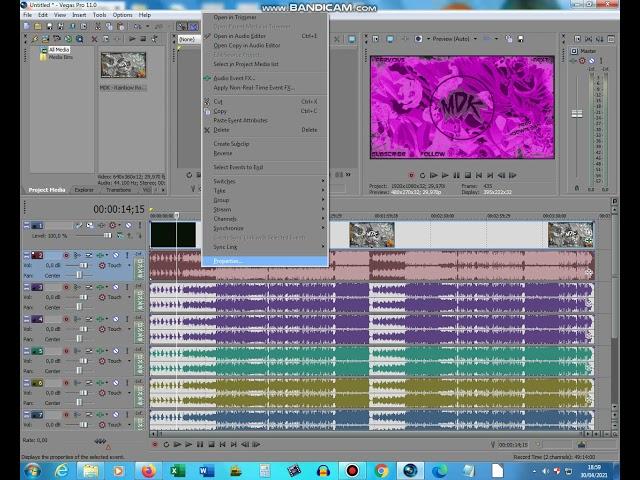Image resolution: width=640 pixels, height=480 pixels.
Task: Toggle record arm on audio track 3
Action: (x=64, y=287)
